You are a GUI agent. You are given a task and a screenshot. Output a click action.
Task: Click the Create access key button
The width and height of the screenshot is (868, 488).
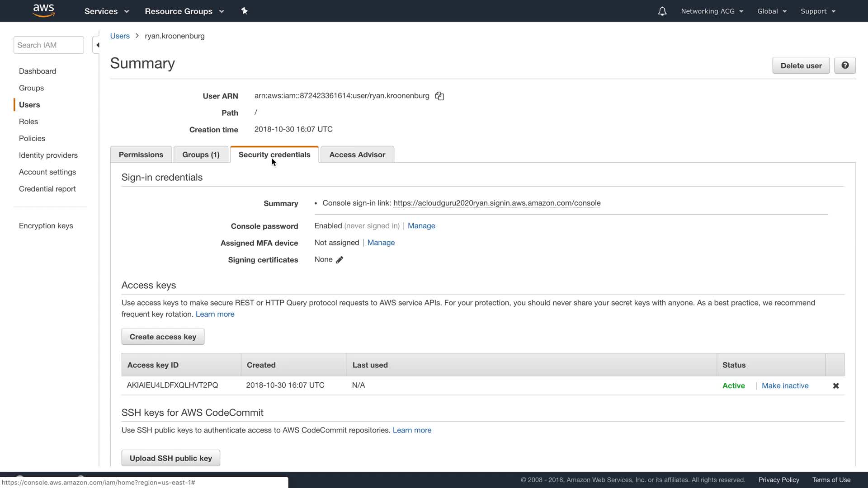click(x=163, y=337)
